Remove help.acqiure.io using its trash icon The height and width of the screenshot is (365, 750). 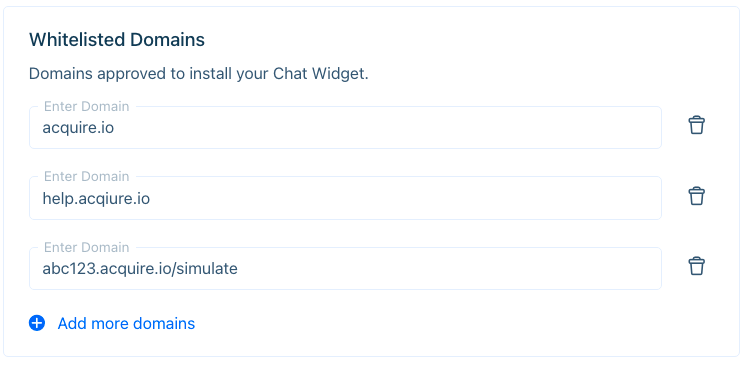696,196
